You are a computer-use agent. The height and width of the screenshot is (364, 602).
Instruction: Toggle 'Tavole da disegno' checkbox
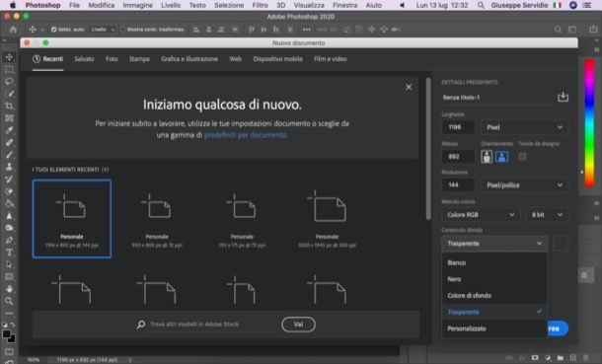(522, 157)
